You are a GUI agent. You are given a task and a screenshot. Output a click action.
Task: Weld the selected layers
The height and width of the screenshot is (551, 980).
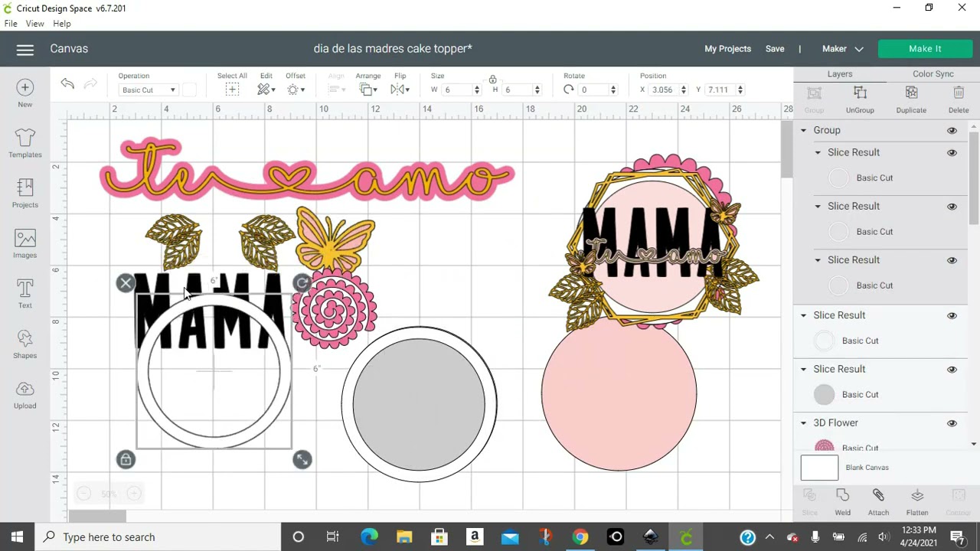[842, 502]
